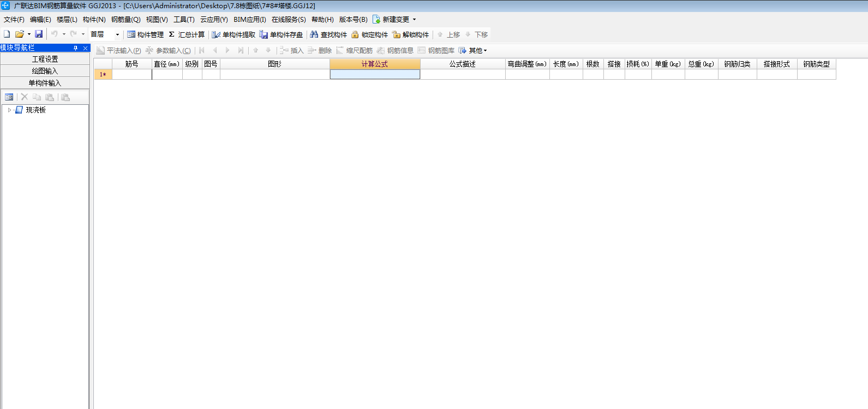Viewport: 868px width, 409px height.
Task: Open the 云应用(Y) menu
Action: click(214, 19)
